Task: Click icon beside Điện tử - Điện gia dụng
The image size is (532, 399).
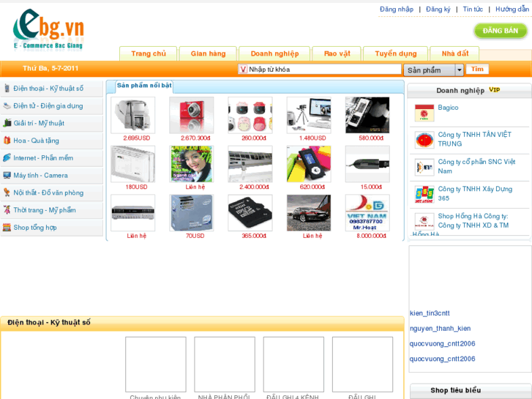Action: coord(7,106)
